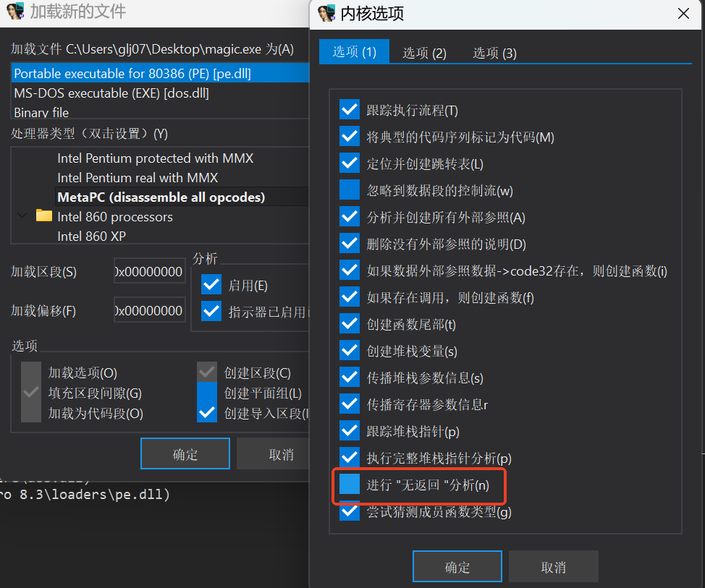
Task: Uncheck 跟踪执行流程(T) option
Action: 350,110
